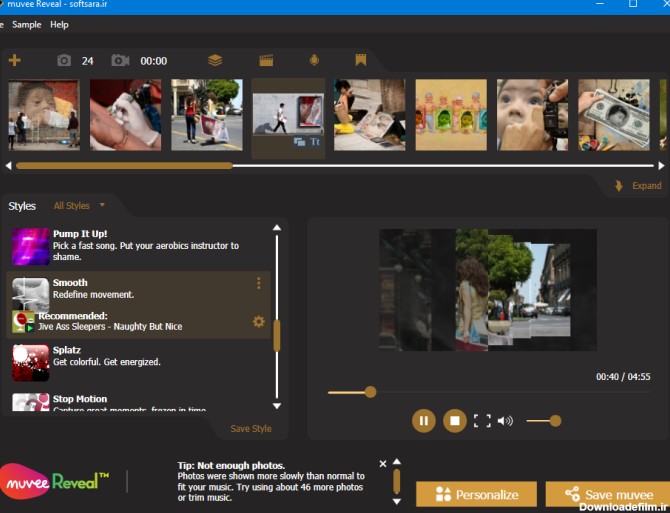Close the tip message
670x513 pixels.
pyautogui.click(x=383, y=464)
